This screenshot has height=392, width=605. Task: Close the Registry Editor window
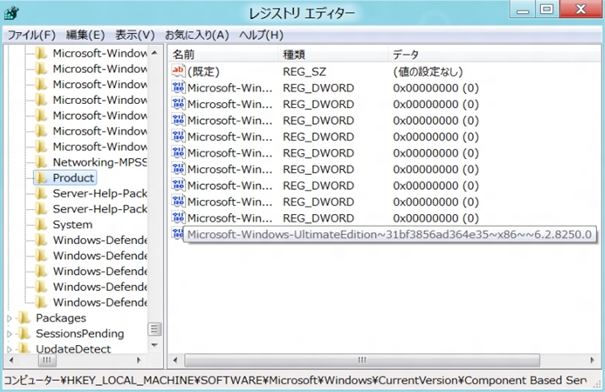tap(581, 9)
